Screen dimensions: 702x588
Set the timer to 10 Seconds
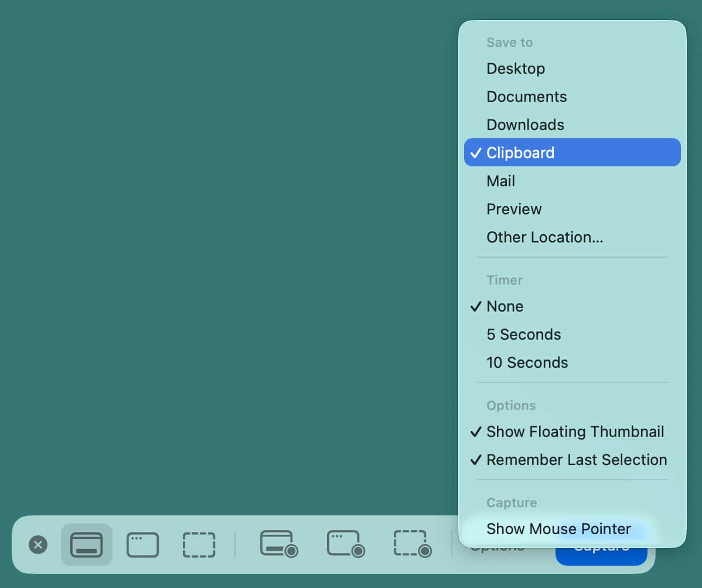pos(527,363)
